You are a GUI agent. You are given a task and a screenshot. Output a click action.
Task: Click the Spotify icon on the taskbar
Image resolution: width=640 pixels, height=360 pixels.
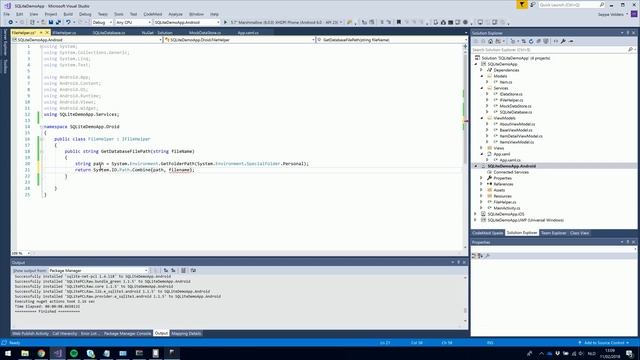coord(74,353)
